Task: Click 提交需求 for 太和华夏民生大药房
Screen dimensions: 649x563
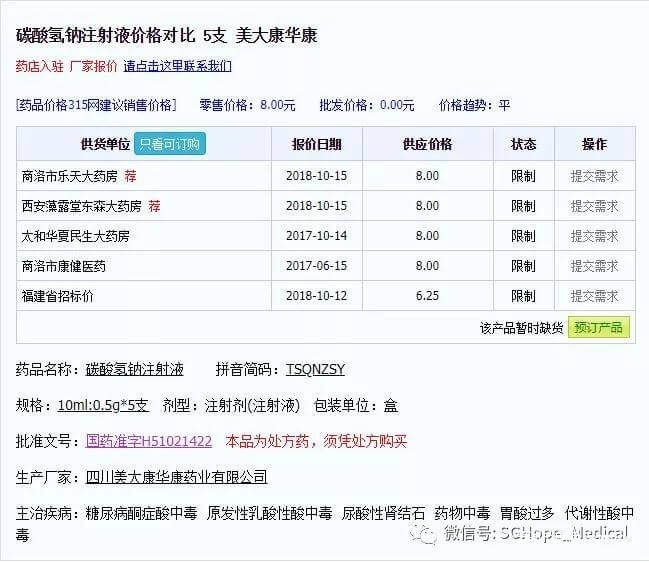Action: click(594, 236)
